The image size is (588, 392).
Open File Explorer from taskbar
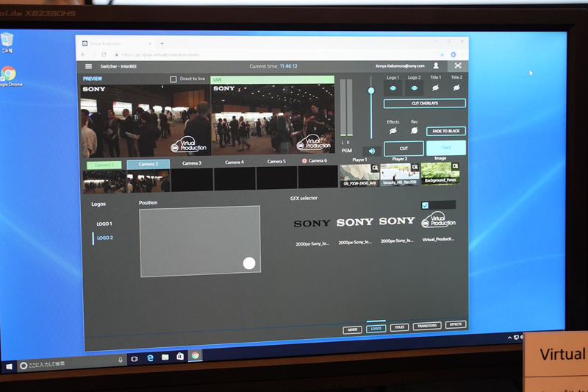coord(165,357)
